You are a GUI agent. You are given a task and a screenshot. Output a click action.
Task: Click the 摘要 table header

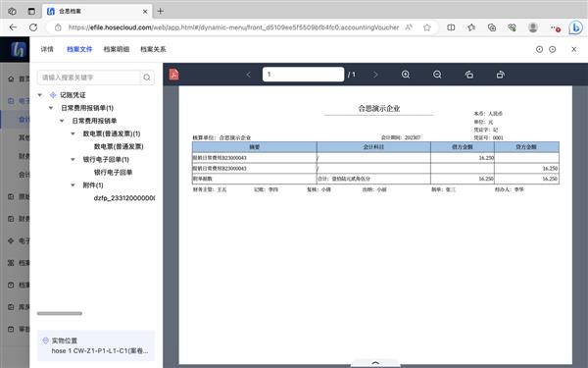tap(254, 147)
